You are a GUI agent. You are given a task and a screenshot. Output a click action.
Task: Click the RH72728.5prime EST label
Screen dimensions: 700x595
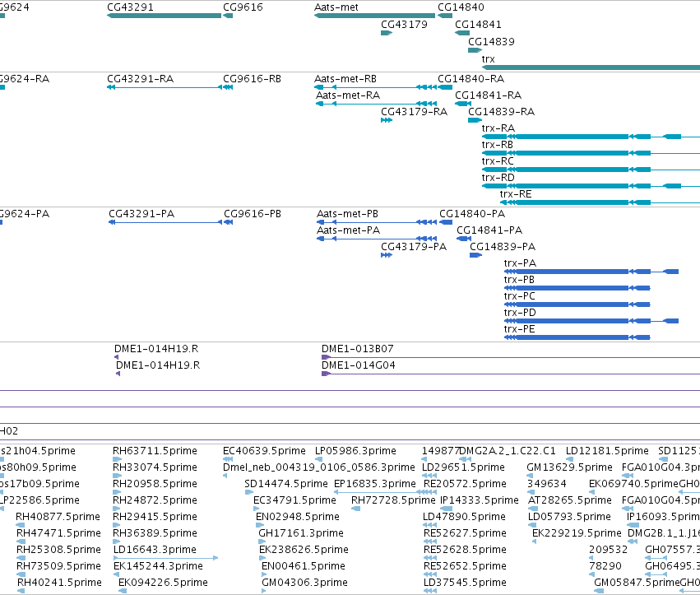[393, 500]
